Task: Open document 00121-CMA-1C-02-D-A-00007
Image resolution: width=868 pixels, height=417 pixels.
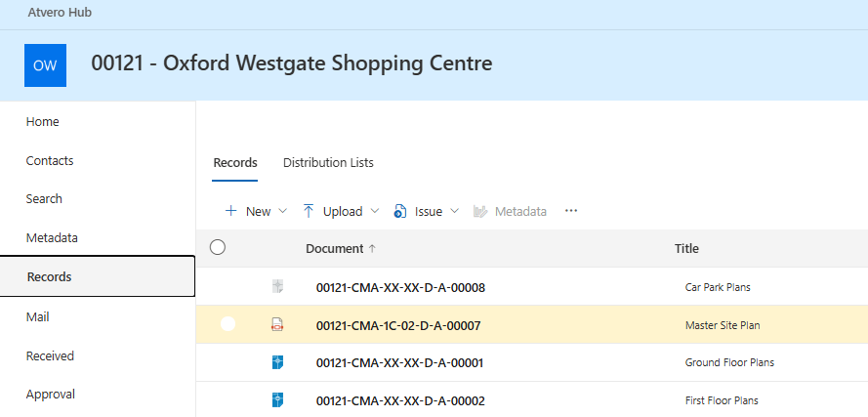Action: coord(398,325)
